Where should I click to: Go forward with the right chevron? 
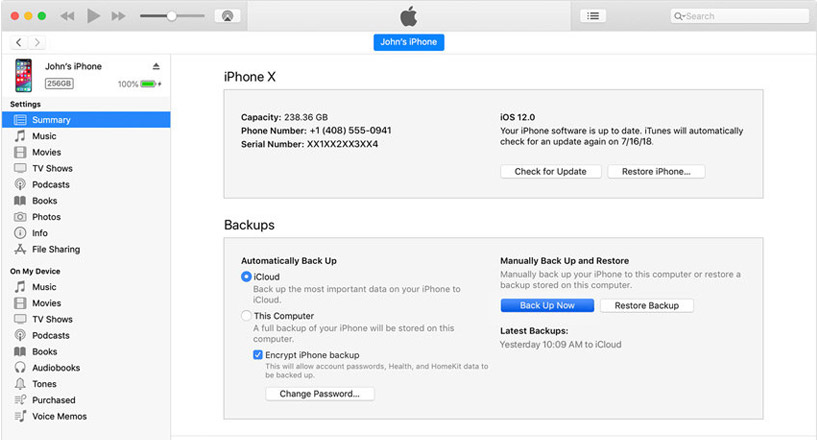(x=37, y=42)
